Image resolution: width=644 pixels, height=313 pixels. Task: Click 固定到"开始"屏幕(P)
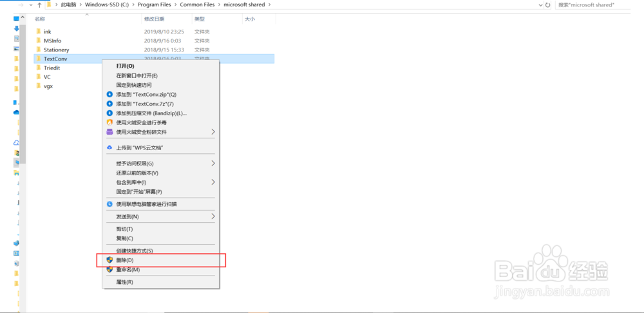(161, 191)
